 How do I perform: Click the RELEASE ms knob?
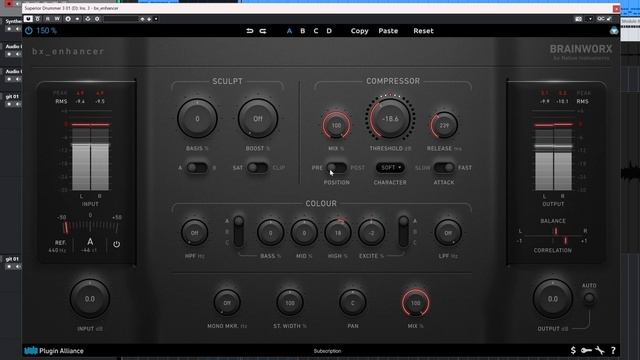pyautogui.click(x=444, y=125)
